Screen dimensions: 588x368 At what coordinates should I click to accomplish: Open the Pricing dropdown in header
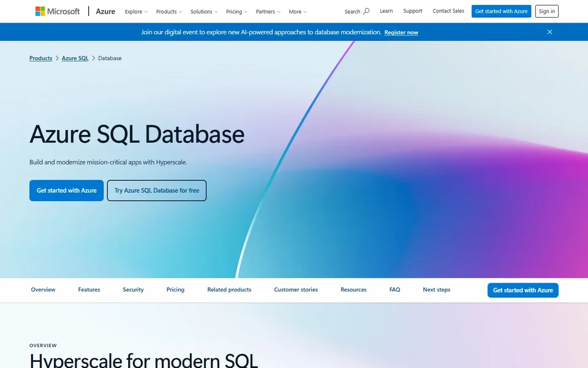(x=236, y=12)
